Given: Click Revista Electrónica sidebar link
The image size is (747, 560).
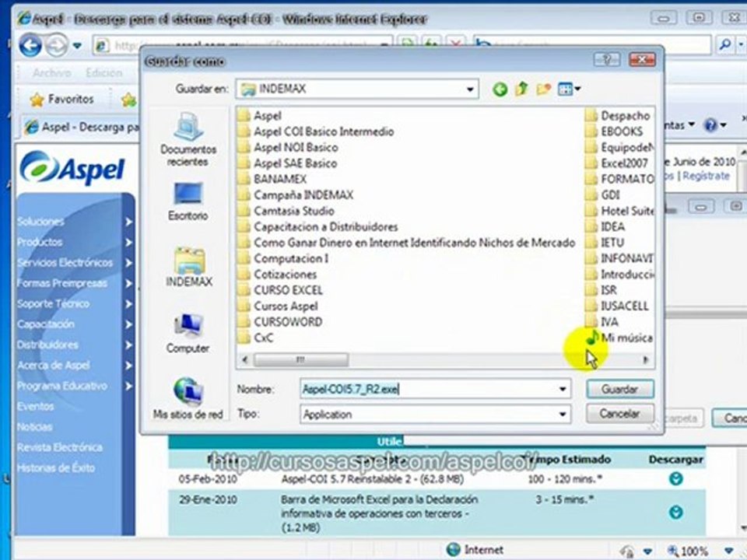Looking at the screenshot, I should 60,447.
